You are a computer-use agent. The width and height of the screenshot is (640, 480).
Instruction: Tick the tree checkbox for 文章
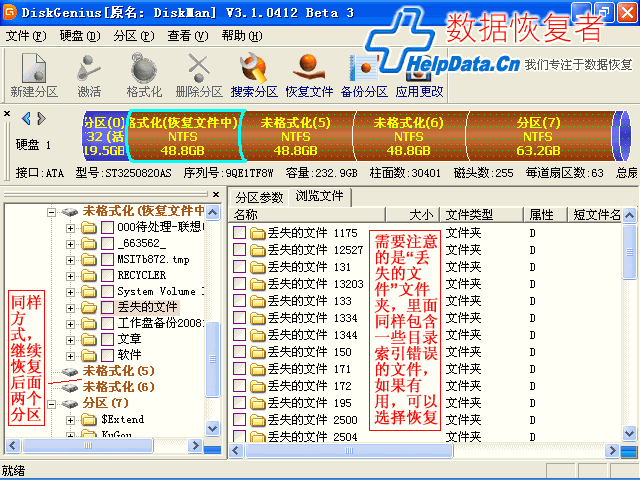pos(107,339)
